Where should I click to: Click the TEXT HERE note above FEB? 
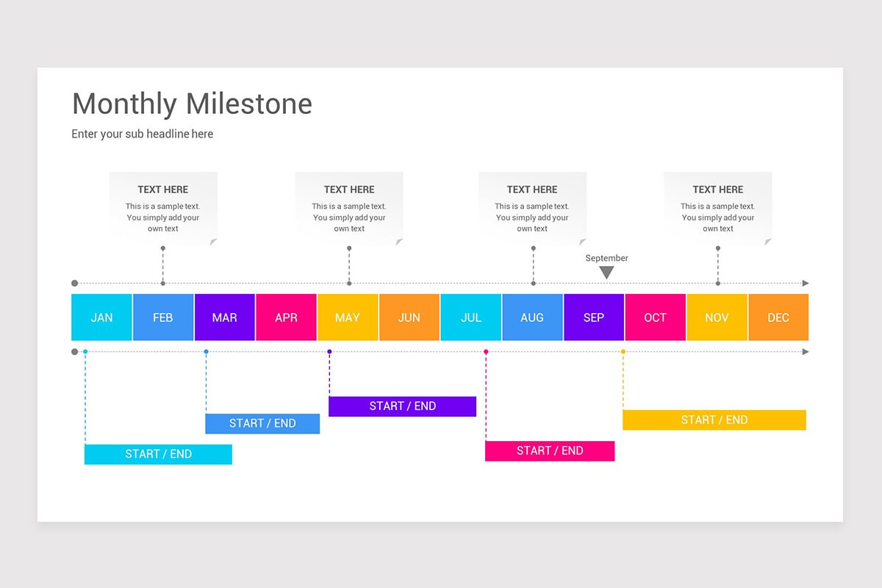(x=163, y=208)
